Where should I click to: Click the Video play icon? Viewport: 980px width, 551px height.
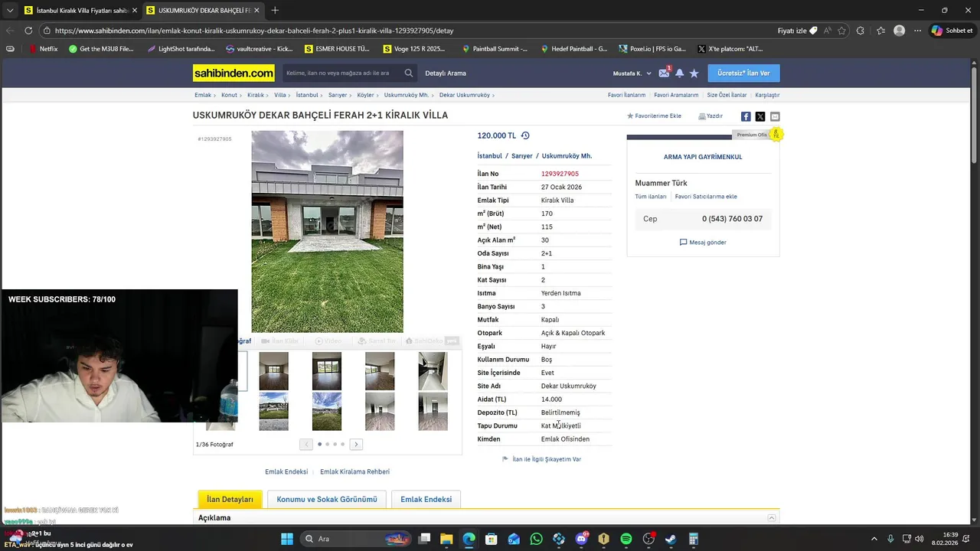[x=319, y=341]
